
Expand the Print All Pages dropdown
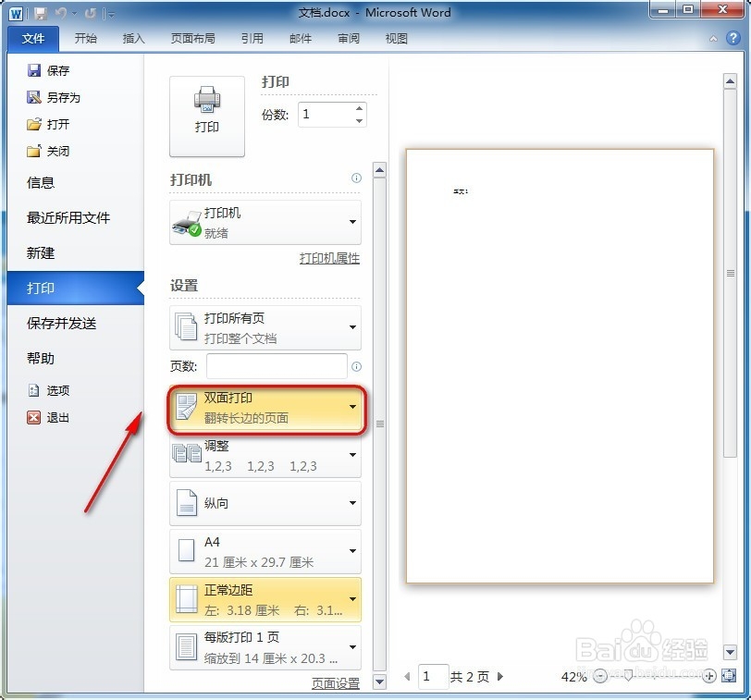265,327
